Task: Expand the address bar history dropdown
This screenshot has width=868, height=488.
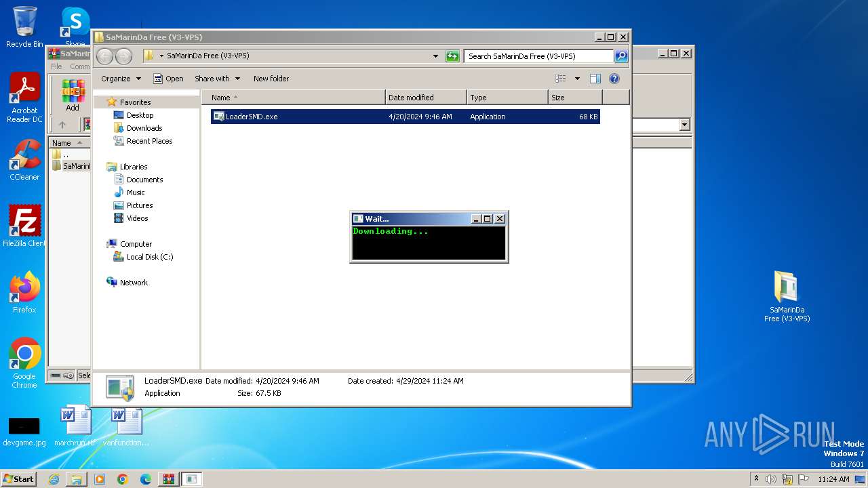Action: click(435, 56)
